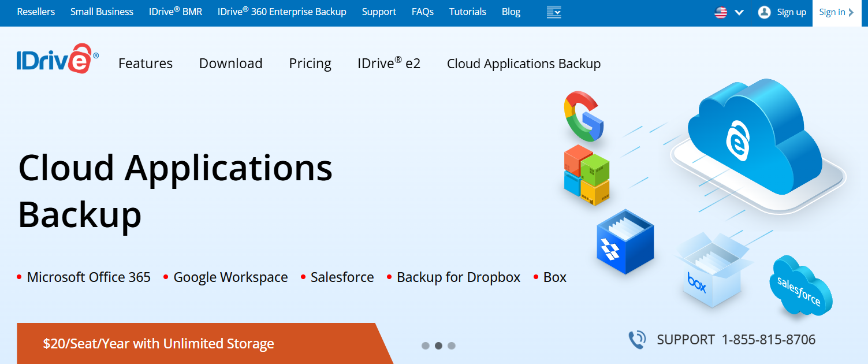
Task: Click the support phone icon
Action: [x=637, y=339]
